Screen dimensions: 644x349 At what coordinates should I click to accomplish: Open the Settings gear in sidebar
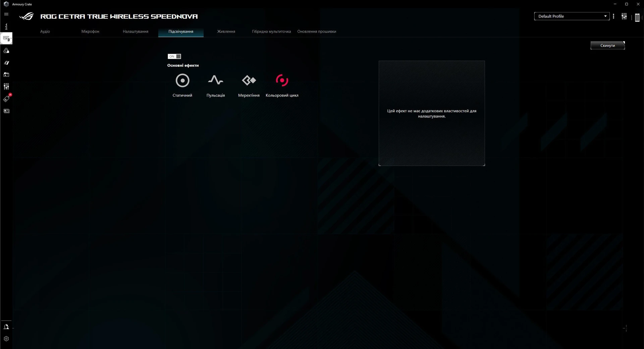tap(6, 339)
